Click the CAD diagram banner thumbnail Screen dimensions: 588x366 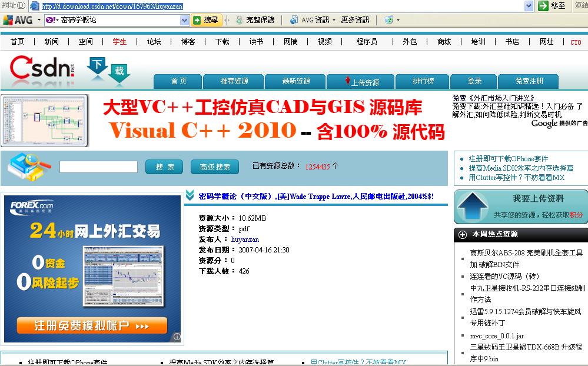point(45,121)
